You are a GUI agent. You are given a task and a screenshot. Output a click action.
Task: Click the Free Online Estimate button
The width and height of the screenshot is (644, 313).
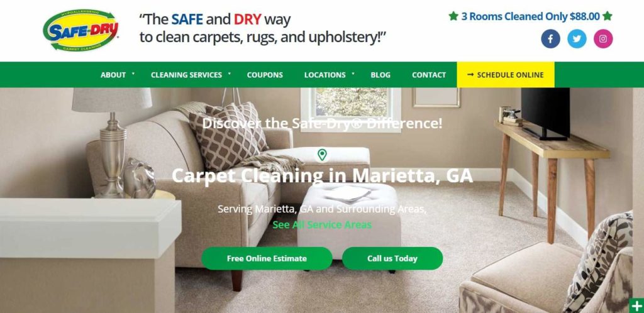point(267,258)
